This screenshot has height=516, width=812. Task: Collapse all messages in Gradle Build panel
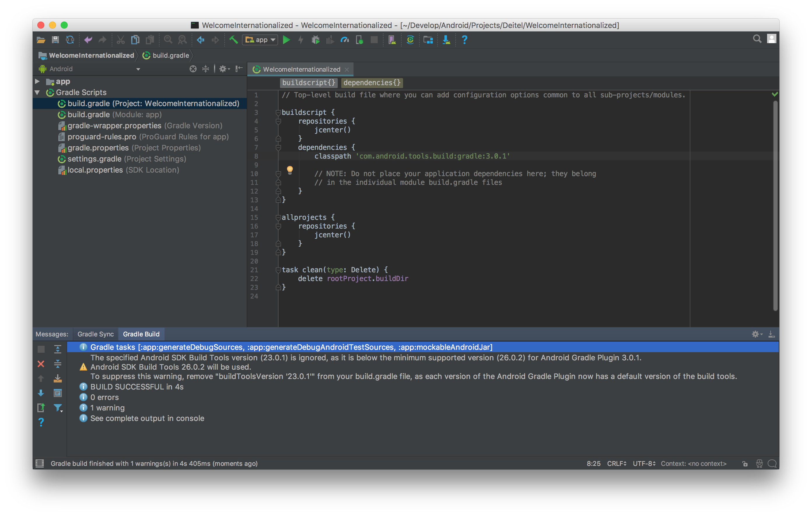[58, 364]
